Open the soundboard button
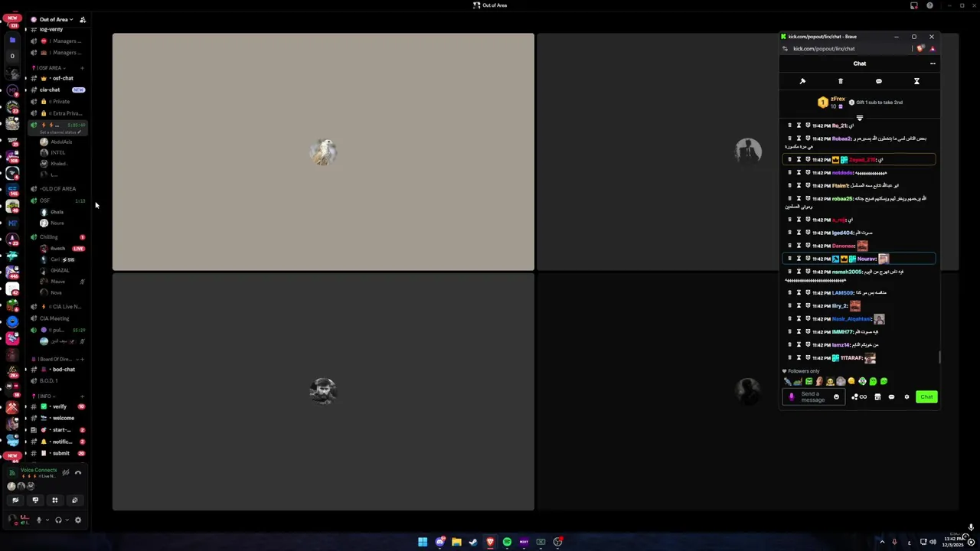This screenshot has height=551, width=980. coord(74,500)
